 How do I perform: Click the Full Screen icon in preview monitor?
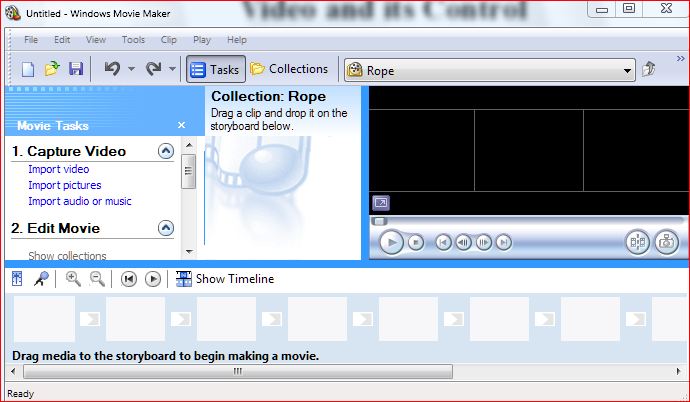point(381,203)
